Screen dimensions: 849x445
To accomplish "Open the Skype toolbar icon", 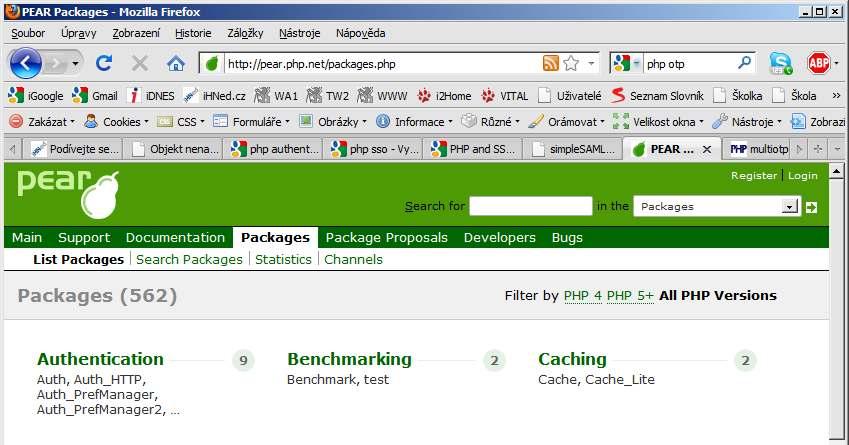I will pos(780,63).
